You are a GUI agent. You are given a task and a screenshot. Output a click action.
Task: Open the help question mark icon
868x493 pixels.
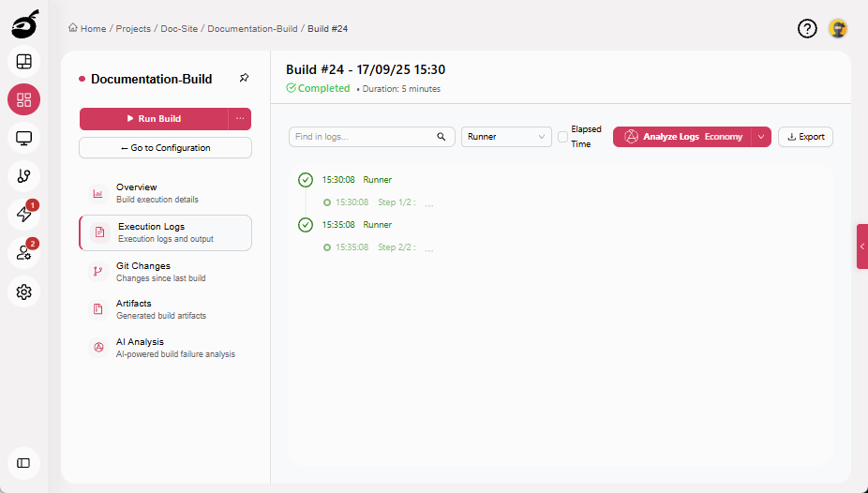[x=807, y=28]
